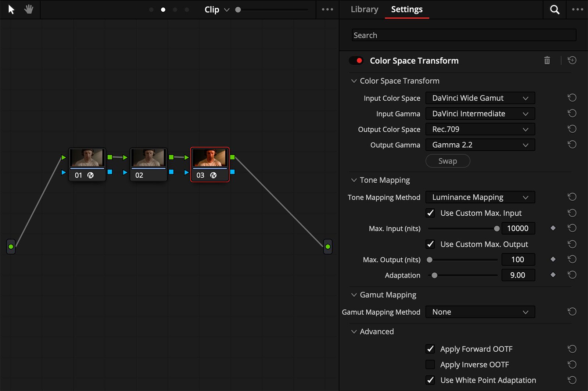The width and height of the screenshot is (588, 391).
Task: Enable Apply Inverse OOTF checkbox
Action: [x=430, y=365]
